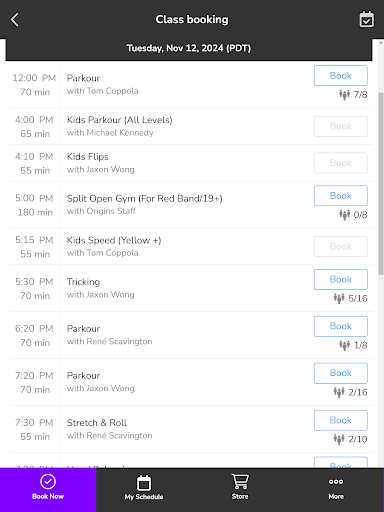Book 7:20 PM Parkour with Jaxon Wong
Image resolution: width=384 pixels, height=512 pixels.
pos(341,373)
